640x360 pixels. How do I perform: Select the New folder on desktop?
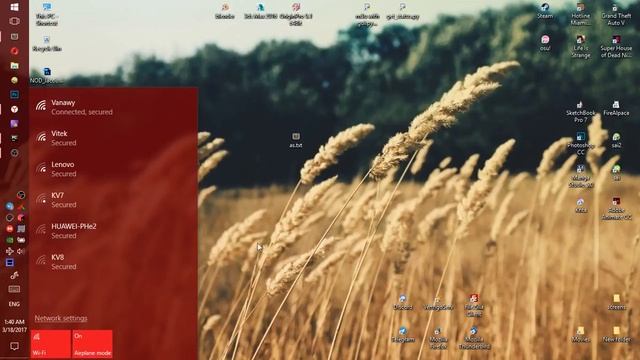click(x=616, y=335)
